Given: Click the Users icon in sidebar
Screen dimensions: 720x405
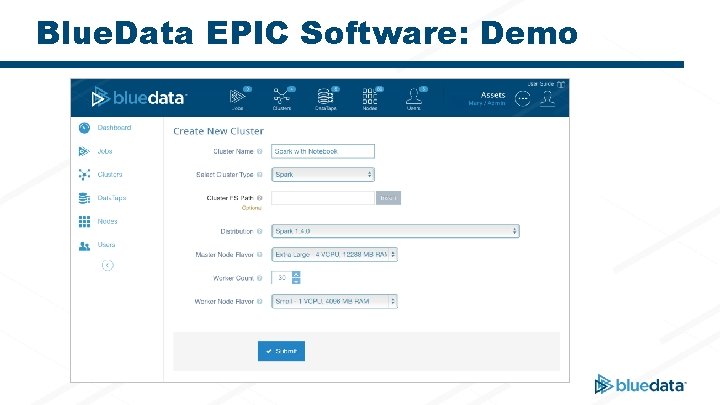Looking at the screenshot, I should (x=84, y=246).
